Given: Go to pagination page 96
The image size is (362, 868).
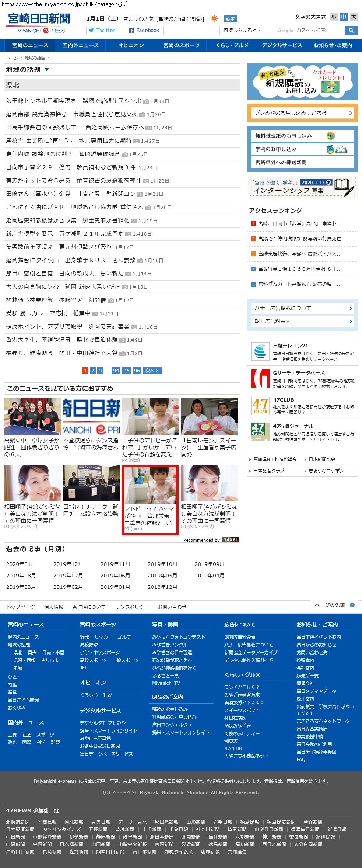Looking at the screenshot, I should pyautogui.click(x=137, y=371).
